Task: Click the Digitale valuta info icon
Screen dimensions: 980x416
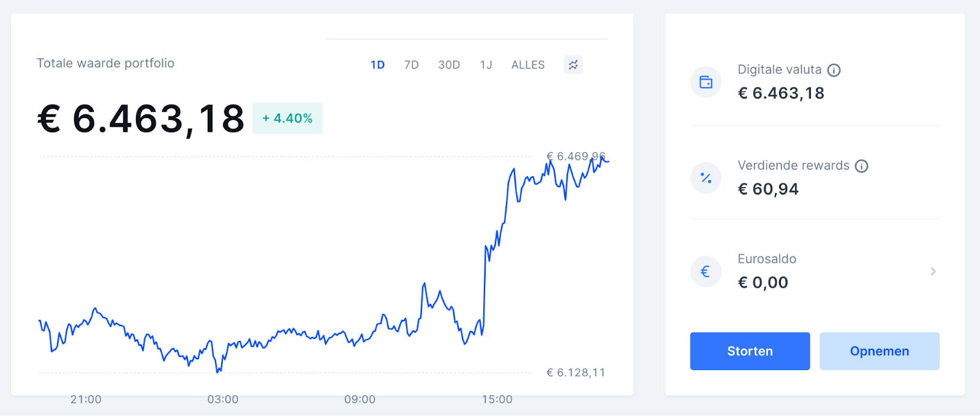Action: pyautogui.click(x=834, y=70)
